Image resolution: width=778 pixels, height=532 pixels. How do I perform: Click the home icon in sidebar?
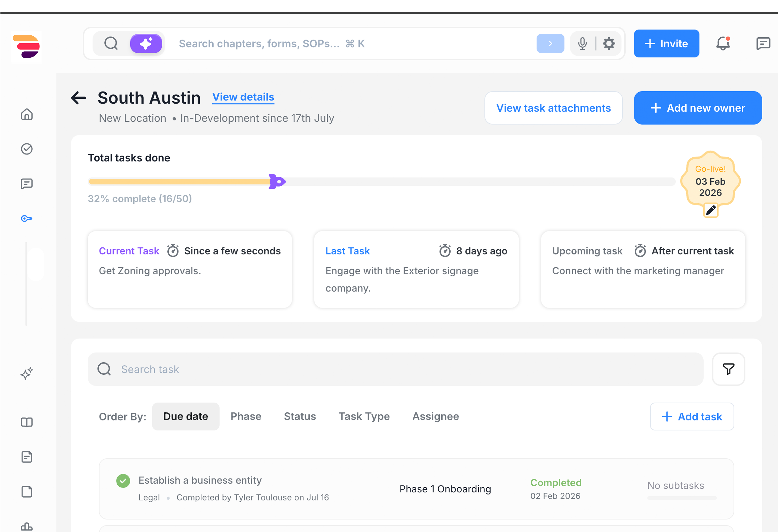tap(27, 114)
